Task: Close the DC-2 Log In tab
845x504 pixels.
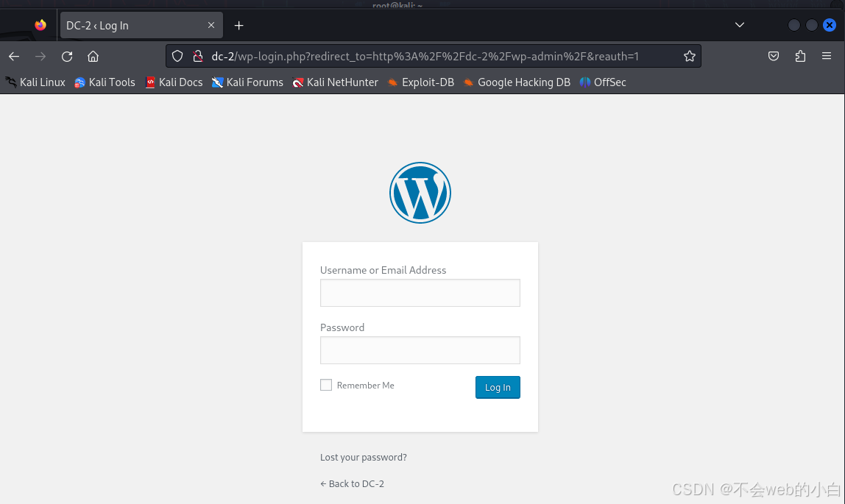Action: 211,25
